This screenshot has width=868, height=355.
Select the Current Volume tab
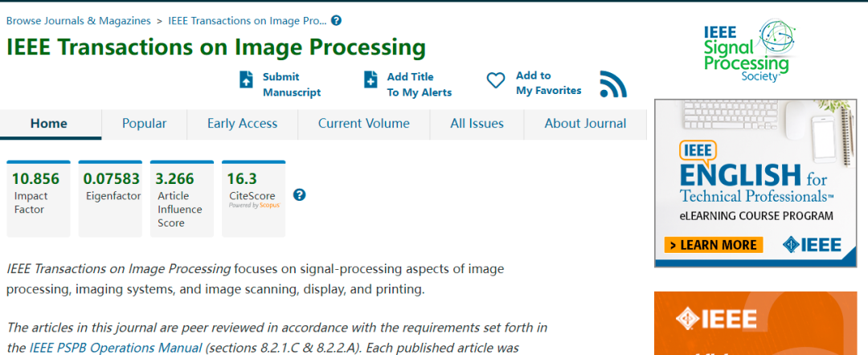pyautogui.click(x=363, y=124)
